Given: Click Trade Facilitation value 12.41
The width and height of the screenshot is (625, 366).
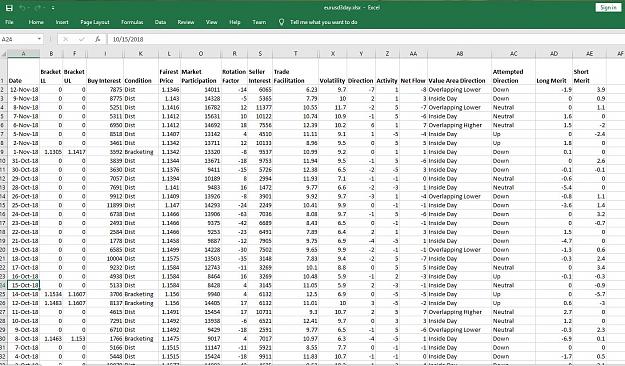Looking at the screenshot, I should click(295, 321).
